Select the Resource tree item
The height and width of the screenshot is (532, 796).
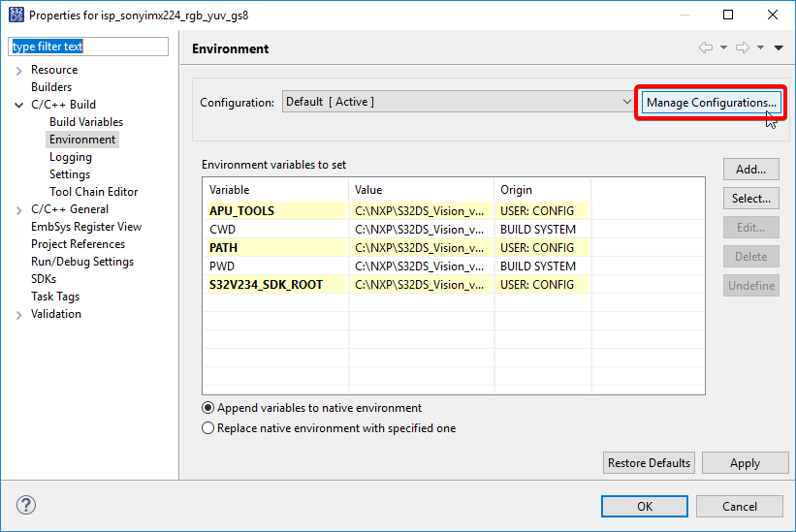click(54, 70)
